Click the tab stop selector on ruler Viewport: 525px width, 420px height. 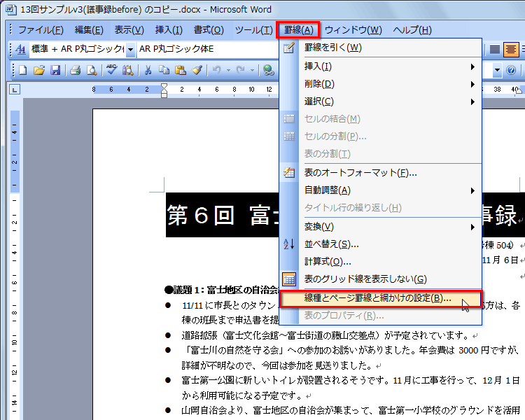click(x=15, y=90)
